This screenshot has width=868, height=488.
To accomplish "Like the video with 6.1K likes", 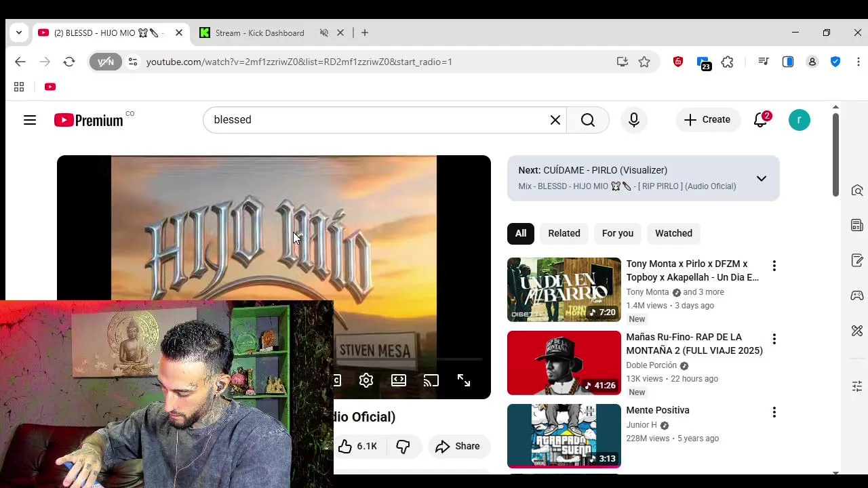I will (x=357, y=446).
